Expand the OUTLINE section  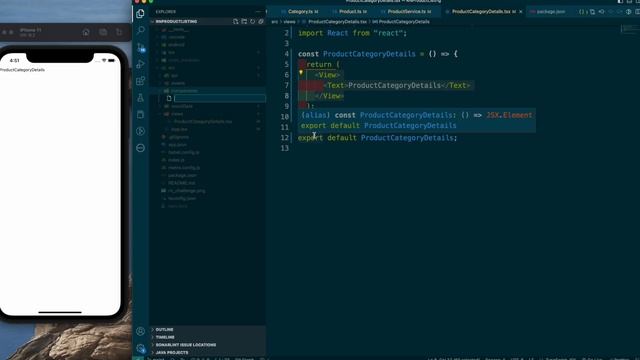(x=208, y=329)
